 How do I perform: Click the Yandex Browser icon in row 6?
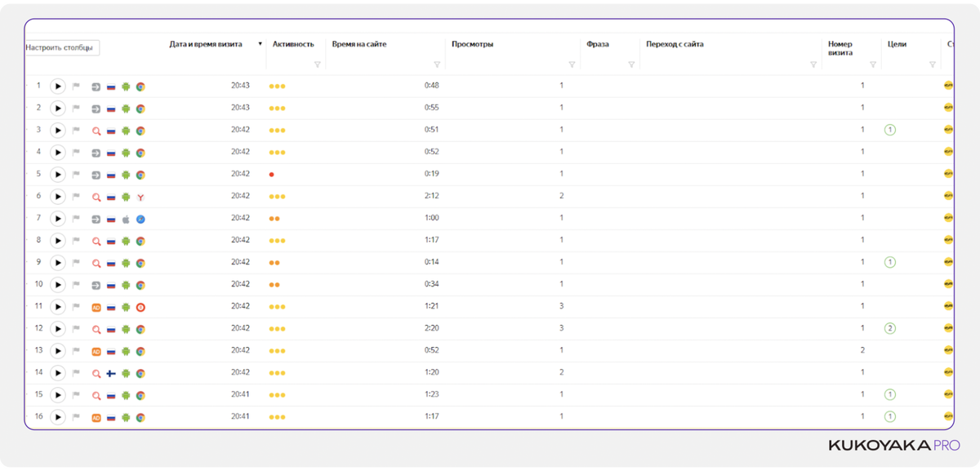pyautogui.click(x=140, y=196)
